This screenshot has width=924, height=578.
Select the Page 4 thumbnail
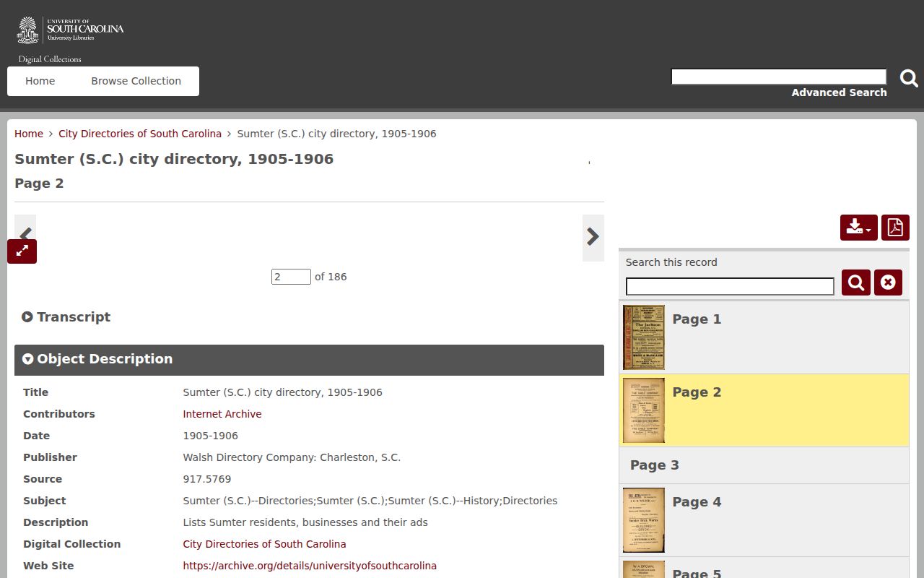coord(644,520)
